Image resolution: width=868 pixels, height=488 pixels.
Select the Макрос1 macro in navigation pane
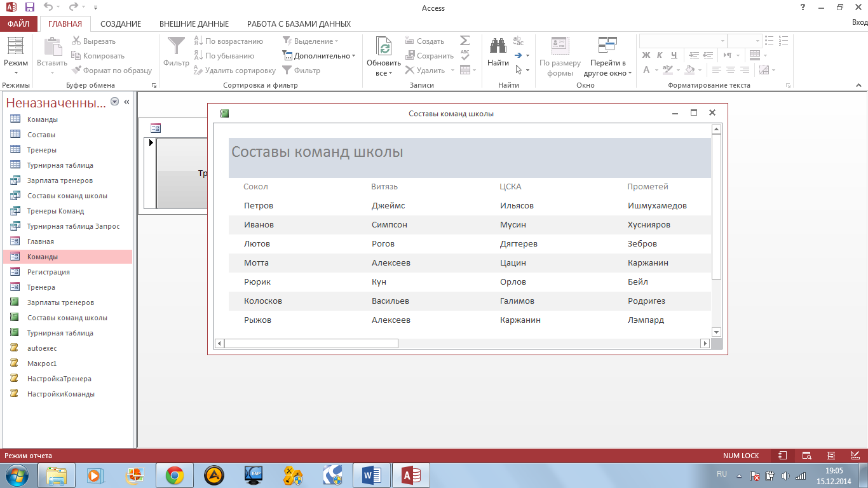click(42, 363)
